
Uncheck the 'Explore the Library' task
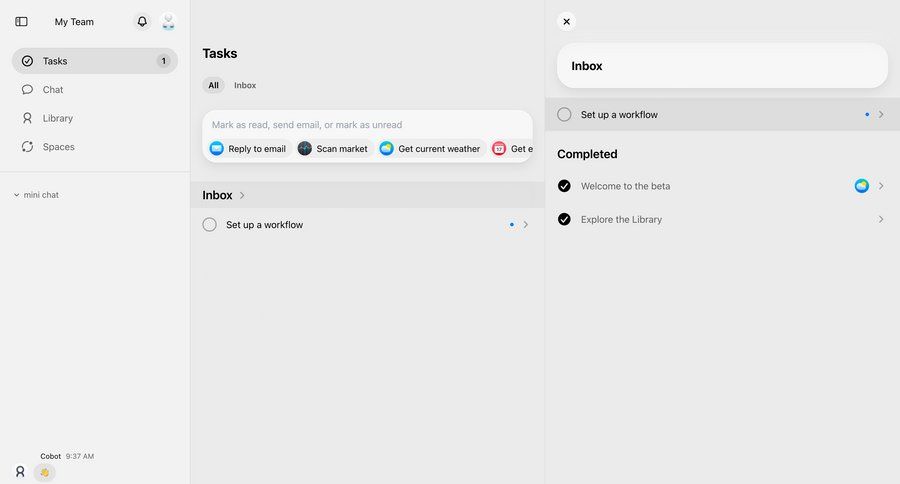564,220
